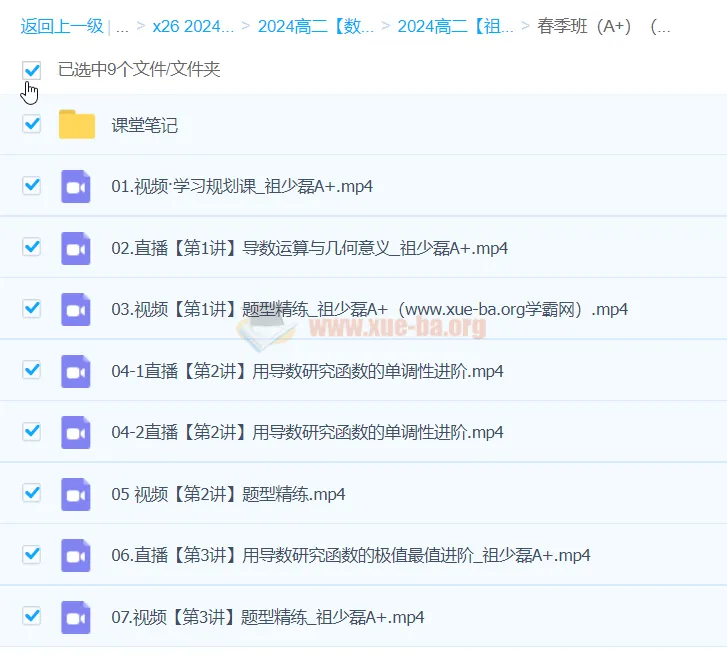
Task: Toggle the select-all checkbox 已选中9个文件
Action: [x=32, y=70]
